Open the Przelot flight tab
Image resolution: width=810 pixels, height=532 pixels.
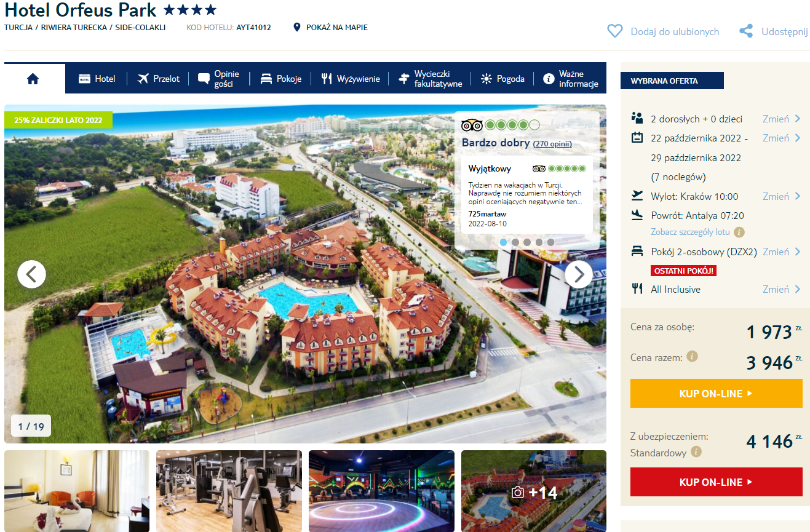[x=159, y=79]
